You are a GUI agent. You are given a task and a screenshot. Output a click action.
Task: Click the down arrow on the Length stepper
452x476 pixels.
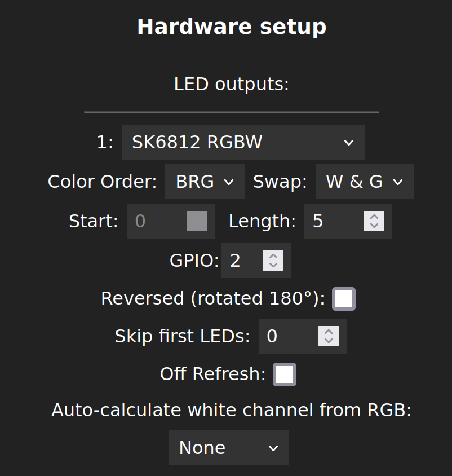374,225
